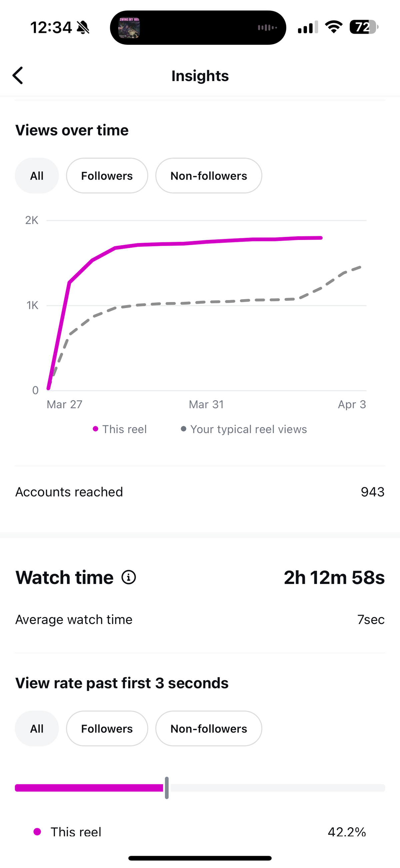Select Followers filter under Views over time
The height and width of the screenshot is (868, 400).
tap(107, 176)
